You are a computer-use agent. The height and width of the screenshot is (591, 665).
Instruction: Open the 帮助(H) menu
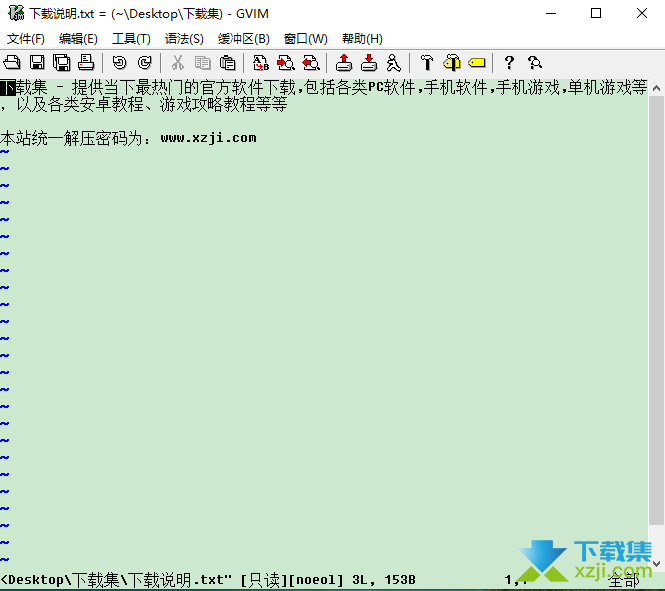[362, 39]
